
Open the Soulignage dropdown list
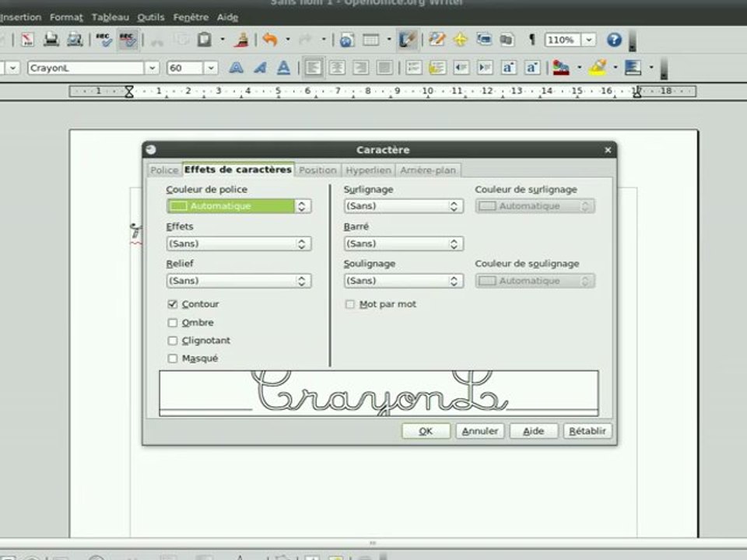coord(404,281)
